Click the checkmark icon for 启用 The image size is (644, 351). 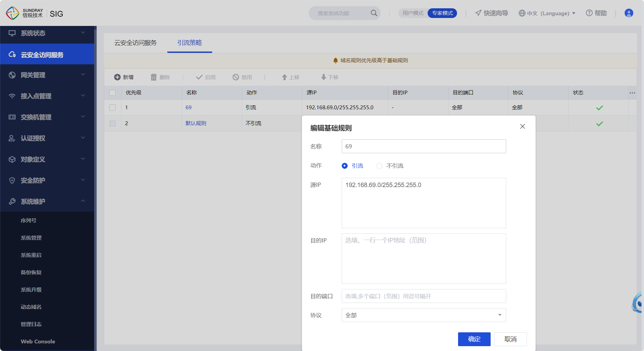point(199,77)
